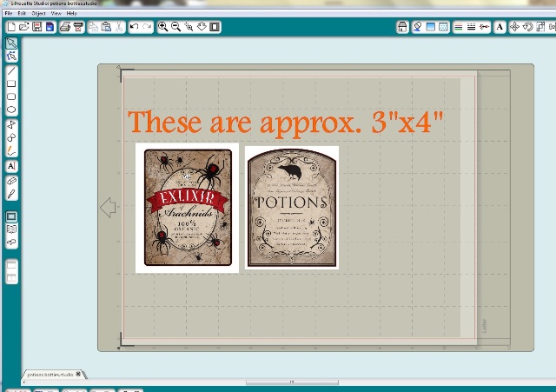Activate the pan hand tool
Image resolution: width=556 pixels, height=392 pixels.
202,27
